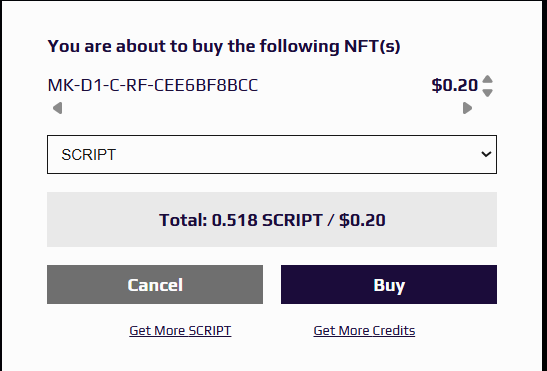Click the down arrow beside the $0.20 price

click(487, 92)
